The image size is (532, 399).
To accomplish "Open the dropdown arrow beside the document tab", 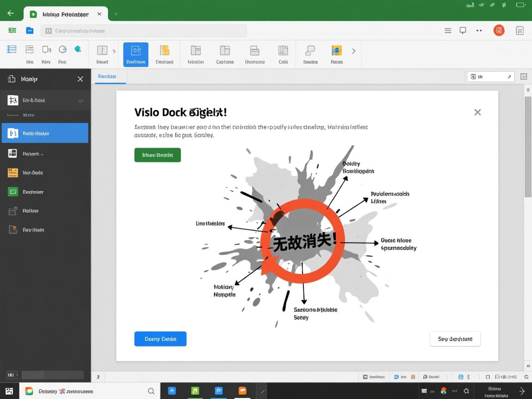I will [116, 14].
